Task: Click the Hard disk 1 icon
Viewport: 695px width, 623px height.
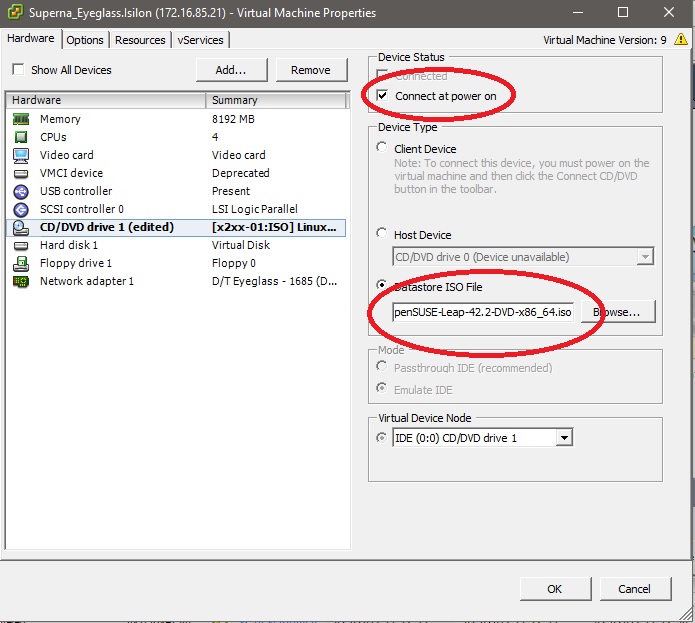Action: (21, 245)
